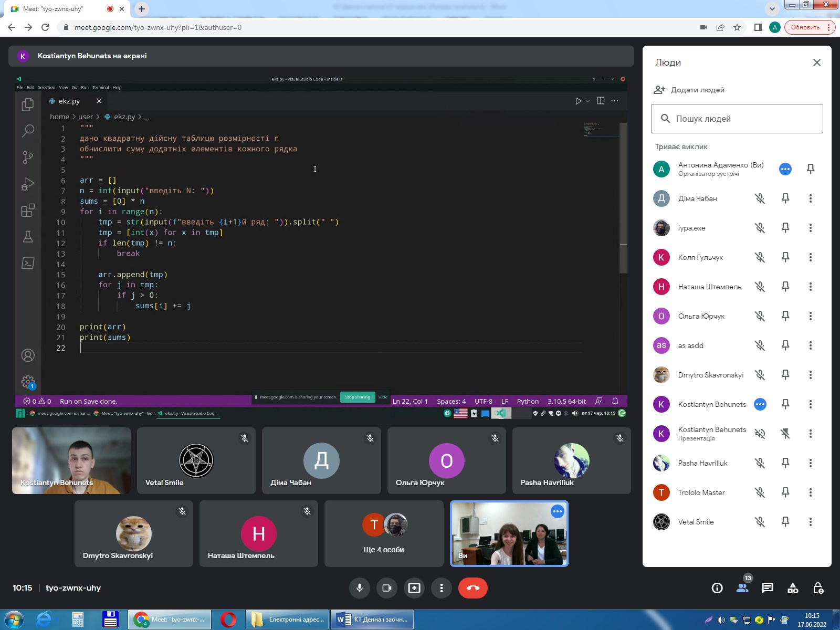Open a new browser tab
840x630 pixels.
[142, 9]
